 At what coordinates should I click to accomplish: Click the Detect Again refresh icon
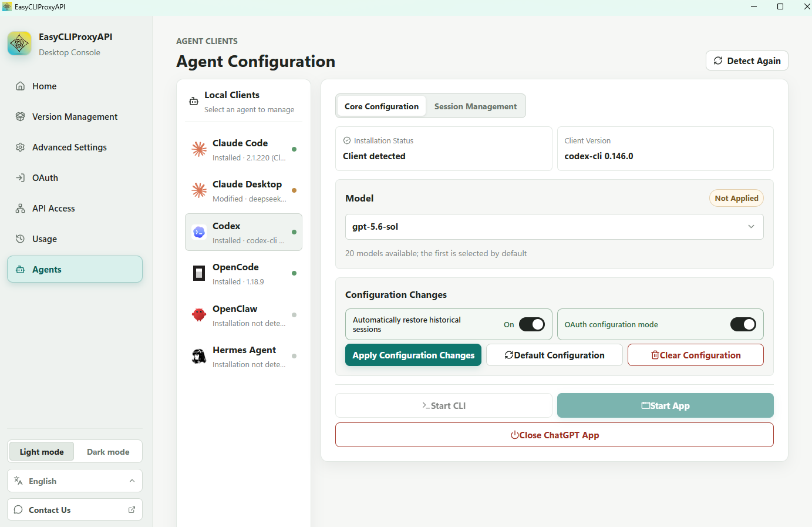718,61
